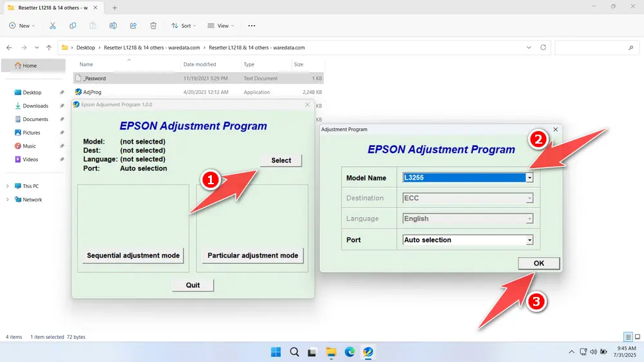The image size is (644, 362).
Task: Open Documents in the navigation pane
Action: point(35,119)
